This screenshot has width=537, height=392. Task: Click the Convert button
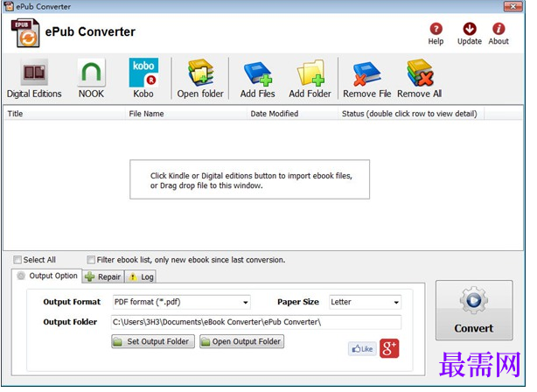(474, 311)
